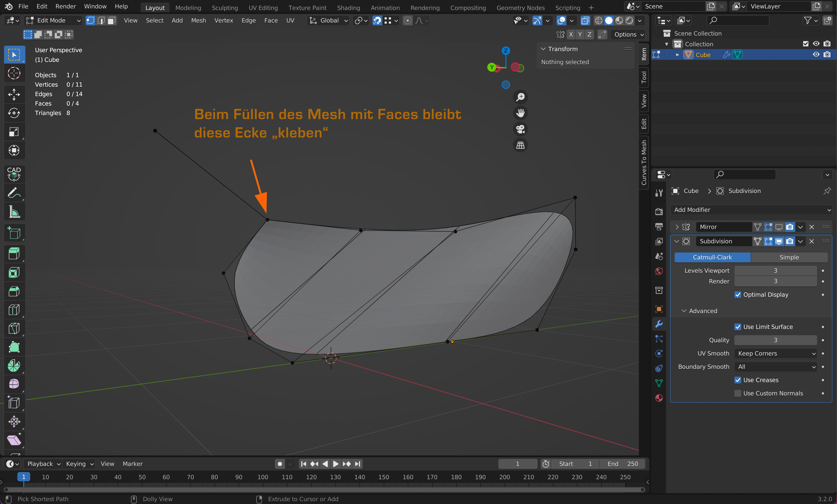
Task: Click the Toggle Camera View icon
Action: pos(520,129)
